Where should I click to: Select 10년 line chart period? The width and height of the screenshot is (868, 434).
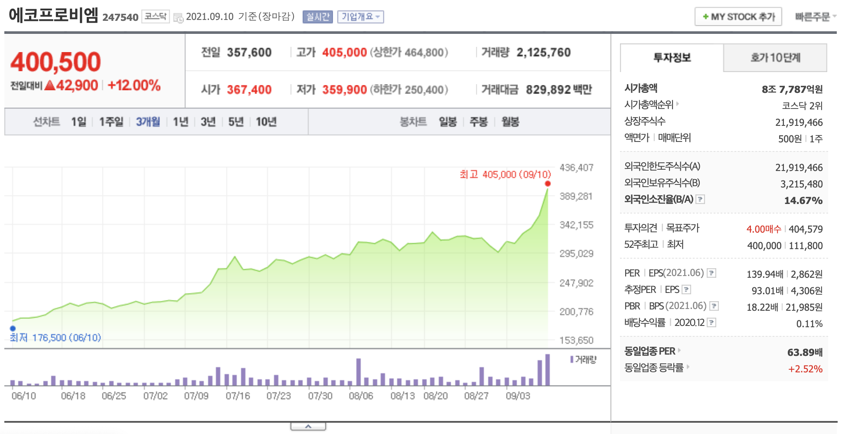point(266,122)
